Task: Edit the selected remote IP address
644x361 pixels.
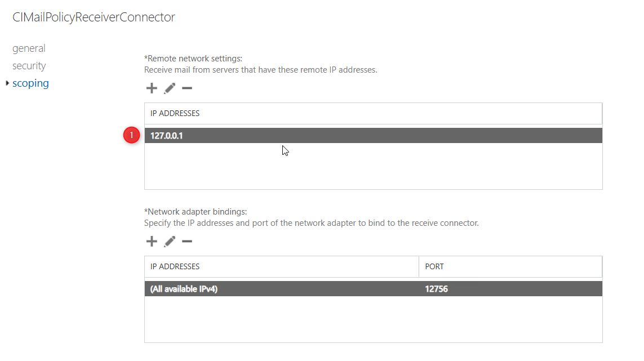Action: (169, 88)
